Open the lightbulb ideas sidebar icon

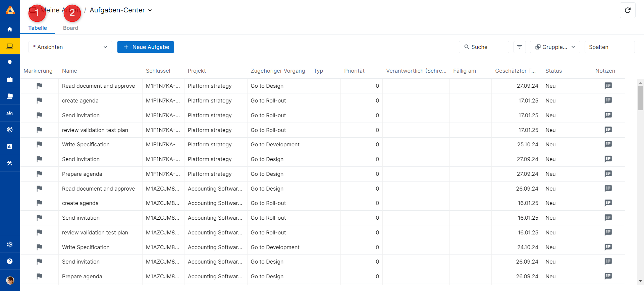[x=10, y=63]
